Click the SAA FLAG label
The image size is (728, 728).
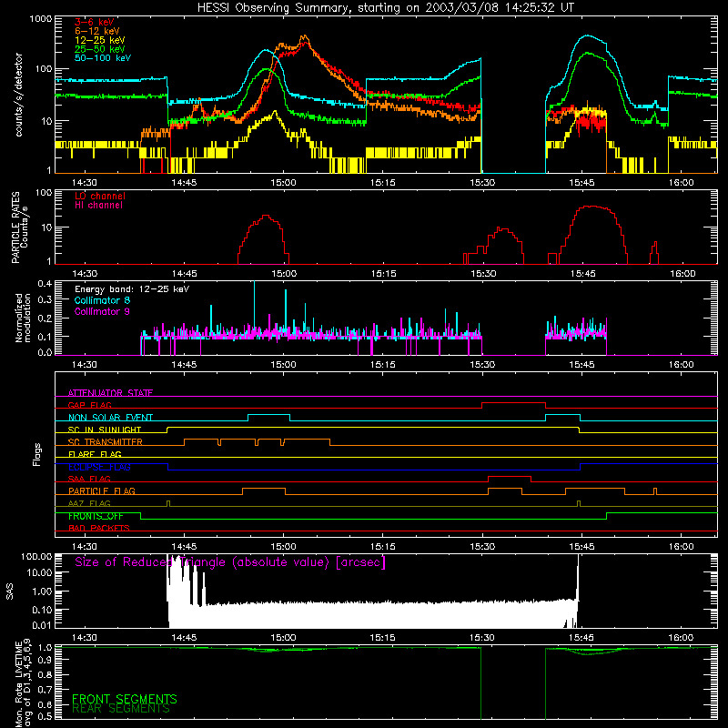(x=89, y=479)
